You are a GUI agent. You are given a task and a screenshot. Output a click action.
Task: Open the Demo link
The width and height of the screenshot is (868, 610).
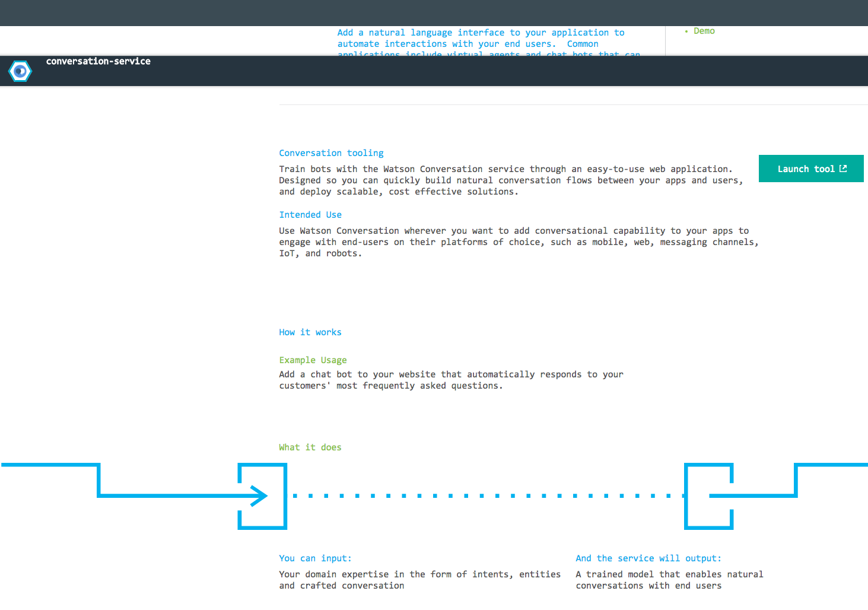(x=704, y=31)
